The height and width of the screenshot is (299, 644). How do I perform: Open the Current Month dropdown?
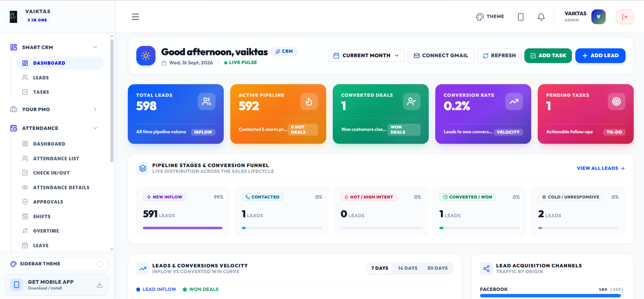[x=366, y=55]
